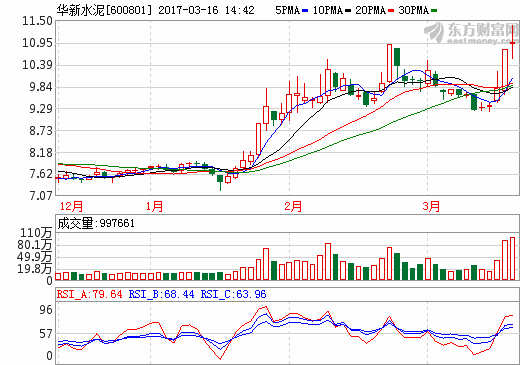This screenshot has width=520, height=365.
Task: Click the stock title 华新水泥[600801]
Action: [104, 10]
